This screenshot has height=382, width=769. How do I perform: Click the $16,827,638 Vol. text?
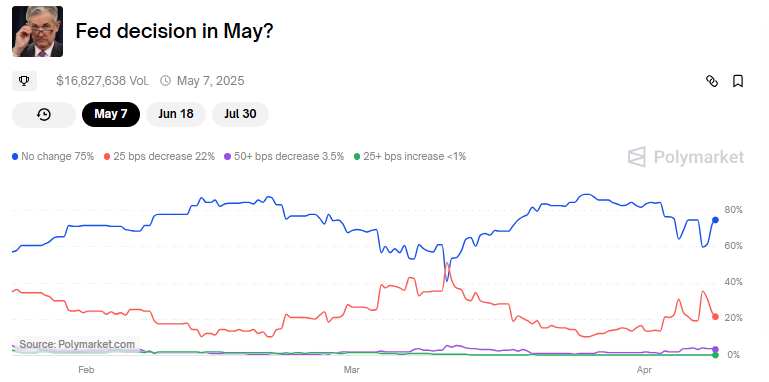pos(103,81)
